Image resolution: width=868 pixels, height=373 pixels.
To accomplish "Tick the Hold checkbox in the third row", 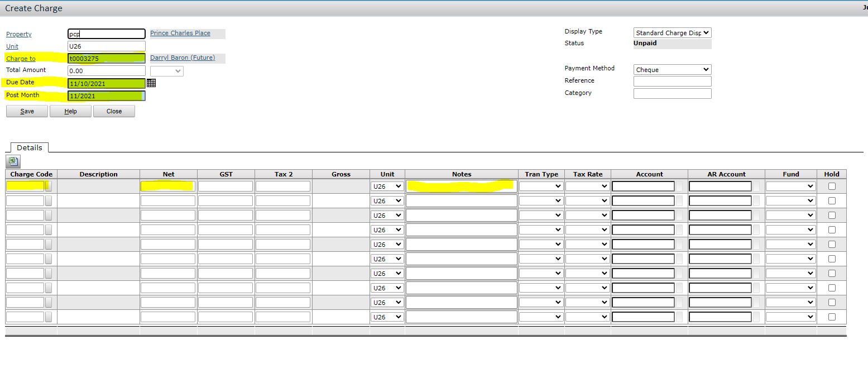I will click(x=832, y=216).
